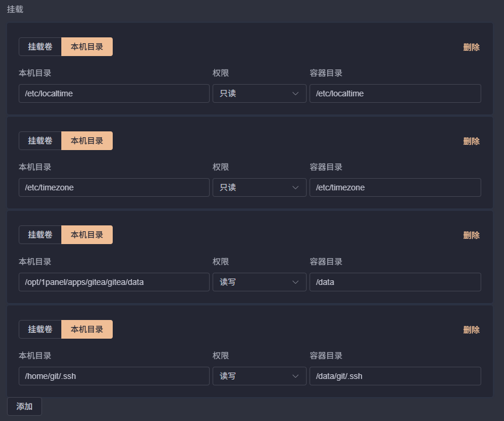Expand the 读写 dropdown for /data/git/.ssh
This screenshot has width=504, height=421.
pyautogui.click(x=259, y=376)
